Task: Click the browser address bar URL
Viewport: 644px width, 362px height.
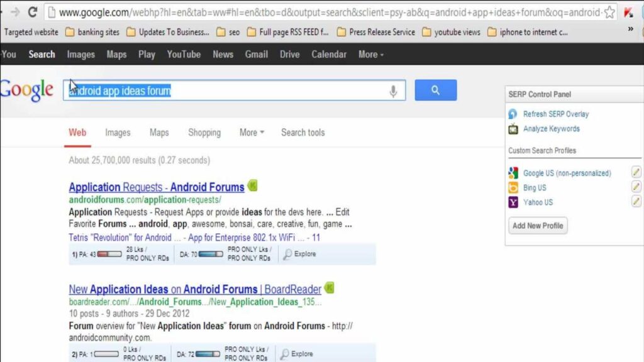Action: tap(330, 13)
